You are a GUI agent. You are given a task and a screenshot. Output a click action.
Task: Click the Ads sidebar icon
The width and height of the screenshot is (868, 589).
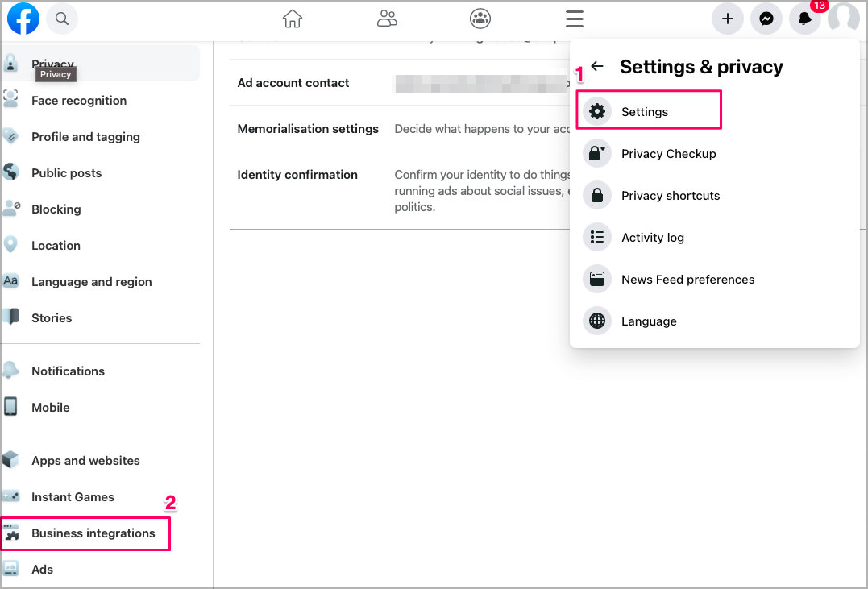(x=10, y=569)
